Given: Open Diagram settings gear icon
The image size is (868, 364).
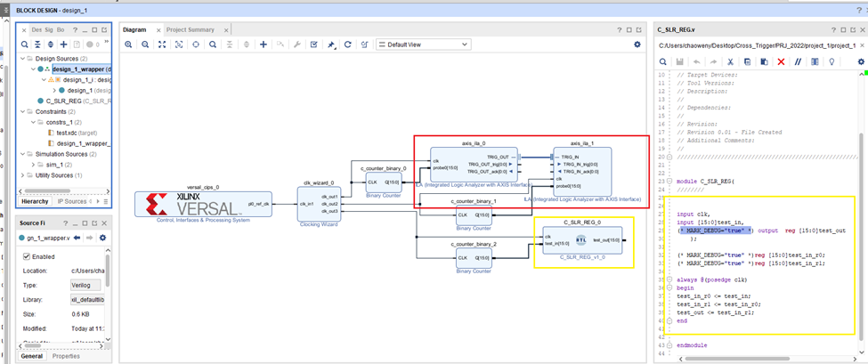Looking at the screenshot, I should point(637,44).
